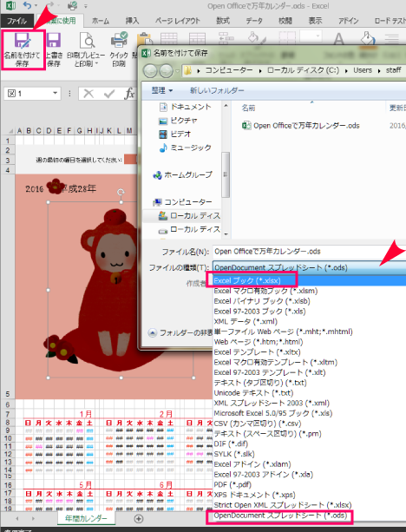Screen dimensions: 406x532
Task: Click ローカル ディスク (C:) in address bar
Action: click(303, 70)
